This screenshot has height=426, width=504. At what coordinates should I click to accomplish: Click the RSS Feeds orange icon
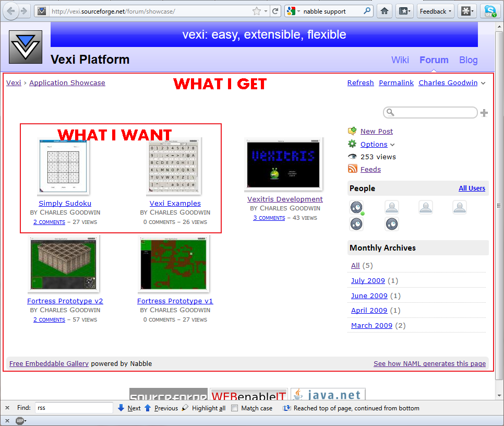(x=353, y=169)
